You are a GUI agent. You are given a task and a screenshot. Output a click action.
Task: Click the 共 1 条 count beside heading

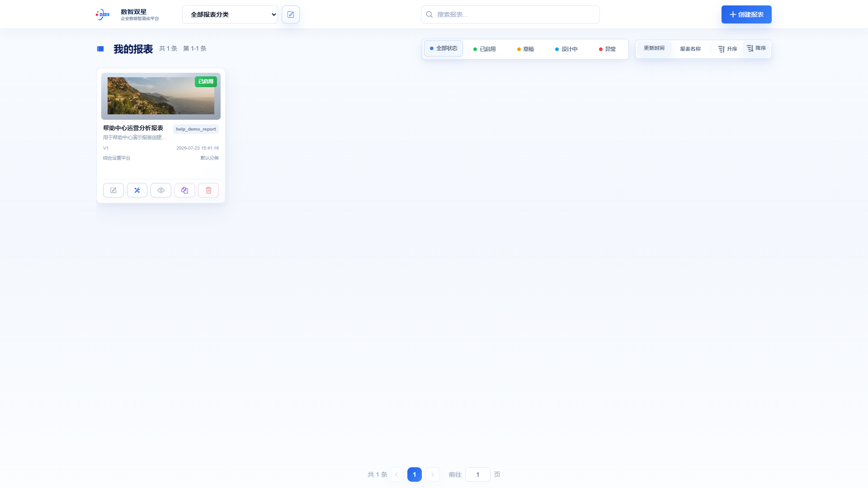pos(168,48)
